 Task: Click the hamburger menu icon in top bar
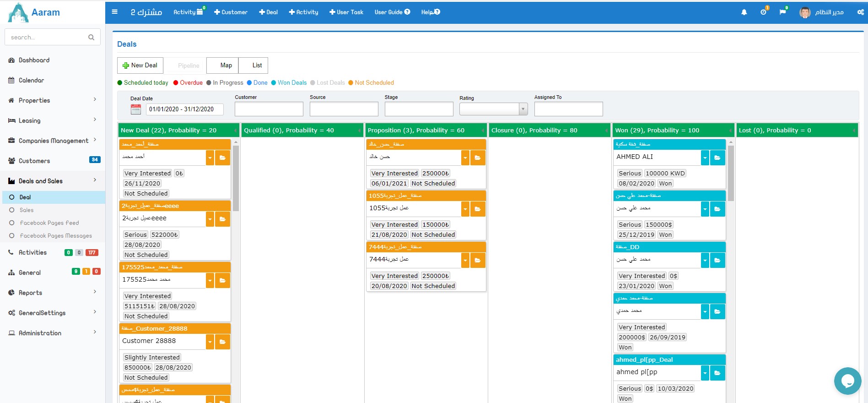pyautogui.click(x=115, y=12)
